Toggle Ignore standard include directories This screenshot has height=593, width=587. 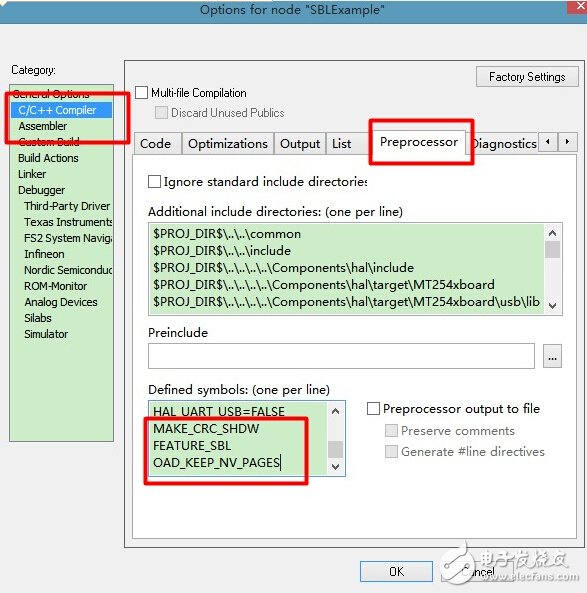[x=154, y=182]
